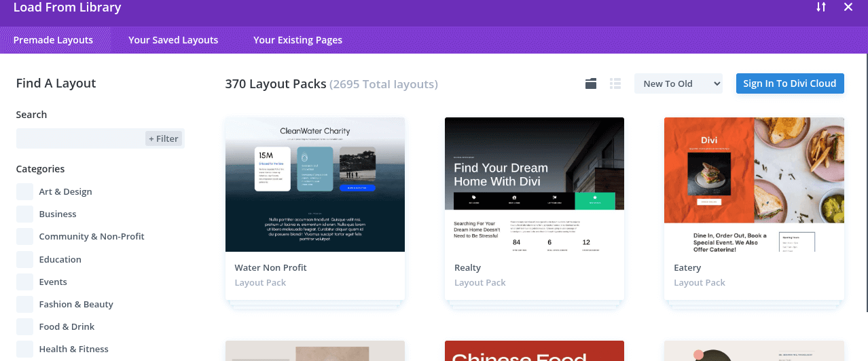Click Sign In To Divi Cloud
The height and width of the screenshot is (361, 868).
[x=789, y=83]
